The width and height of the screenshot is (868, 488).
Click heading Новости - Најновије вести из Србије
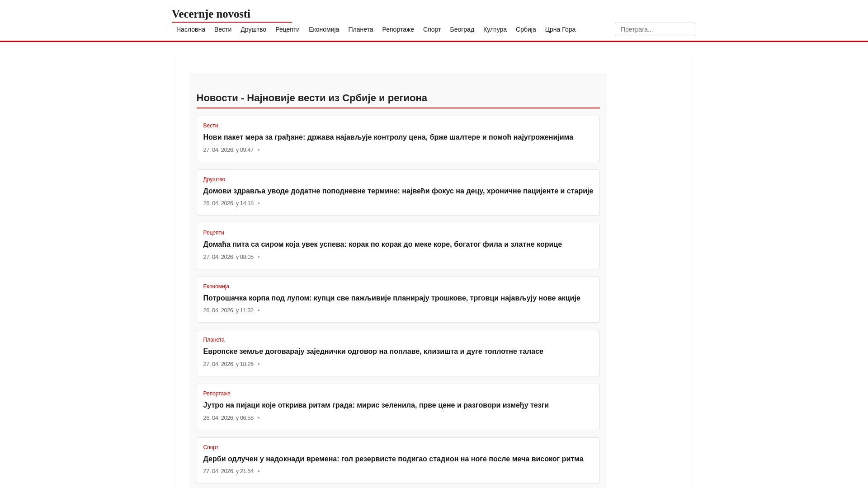coord(311,98)
